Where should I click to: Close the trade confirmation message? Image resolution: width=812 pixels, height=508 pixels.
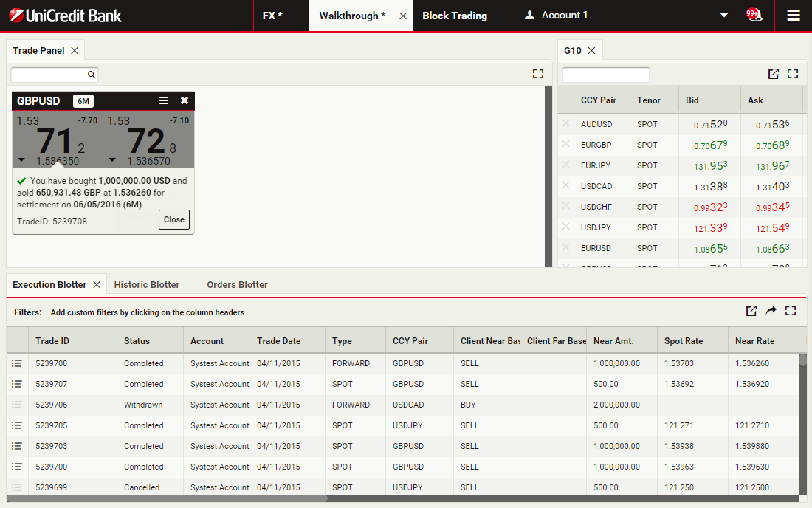click(174, 219)
